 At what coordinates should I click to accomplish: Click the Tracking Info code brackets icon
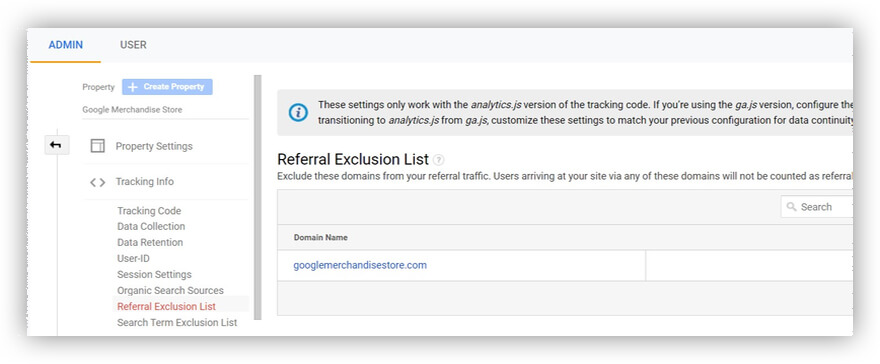(98, 182)
